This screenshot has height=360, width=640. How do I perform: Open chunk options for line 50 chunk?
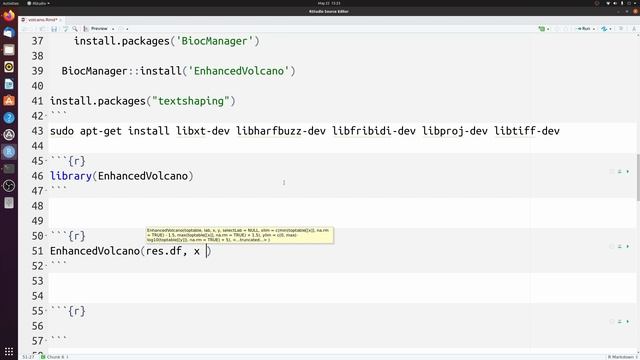[611, 247]
